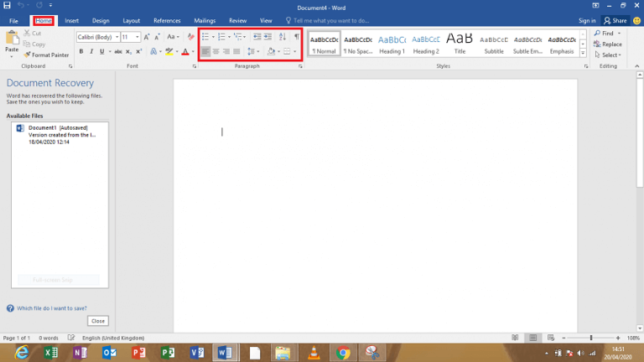Switch to Read Mode view icon
The width and height of the screenshot is (644, 362).
[515, 338]
